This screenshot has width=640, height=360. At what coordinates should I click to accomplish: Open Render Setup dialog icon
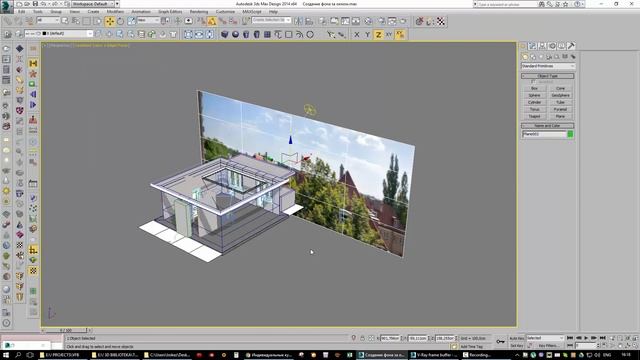[x=381, y=21]
